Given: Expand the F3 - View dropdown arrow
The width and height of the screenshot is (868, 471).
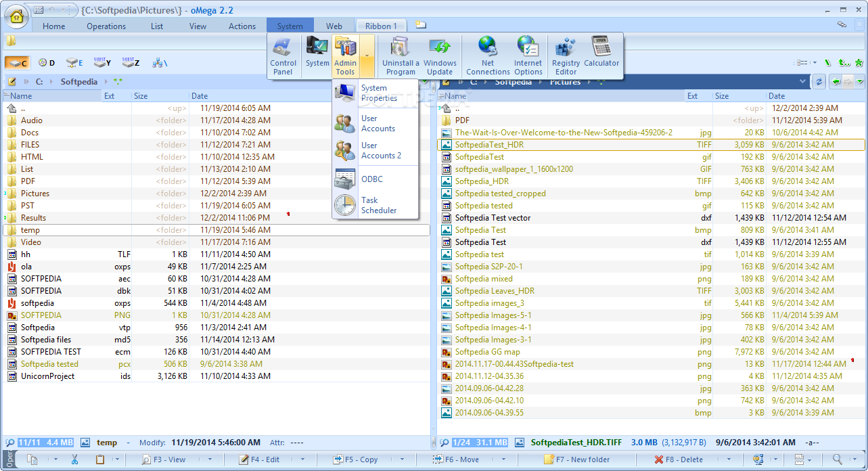Looking at the screenshot, I should tap(209, 459).
